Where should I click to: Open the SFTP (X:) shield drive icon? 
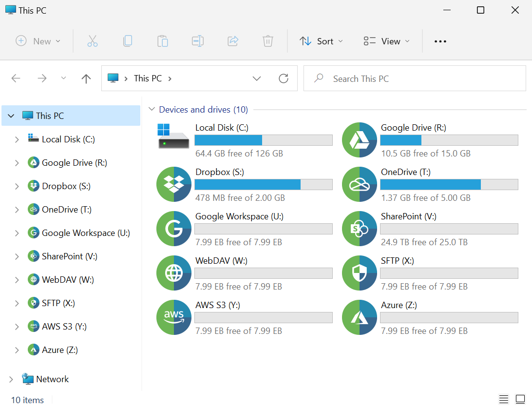(x=360, y=273)
